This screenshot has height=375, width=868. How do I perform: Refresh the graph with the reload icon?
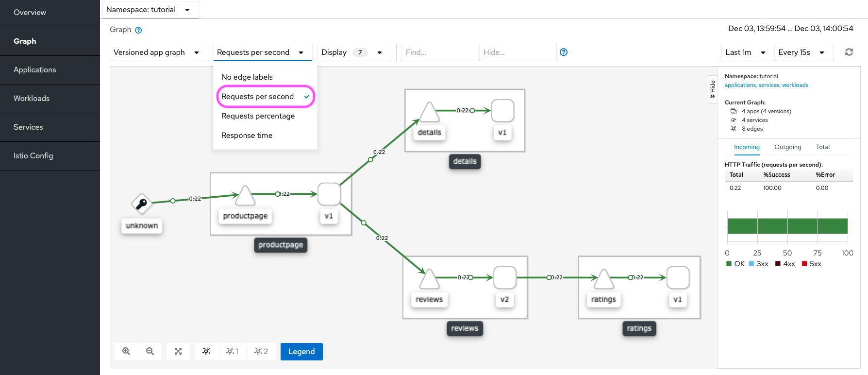tap(849, 52)
